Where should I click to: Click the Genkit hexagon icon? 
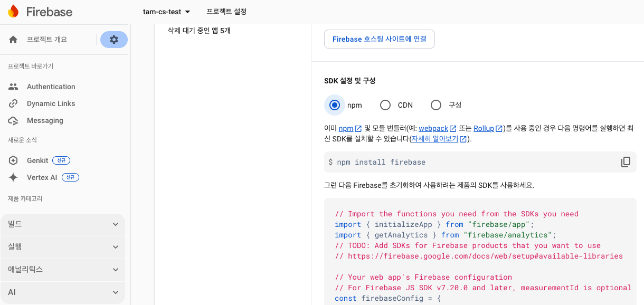coord(14,160)
